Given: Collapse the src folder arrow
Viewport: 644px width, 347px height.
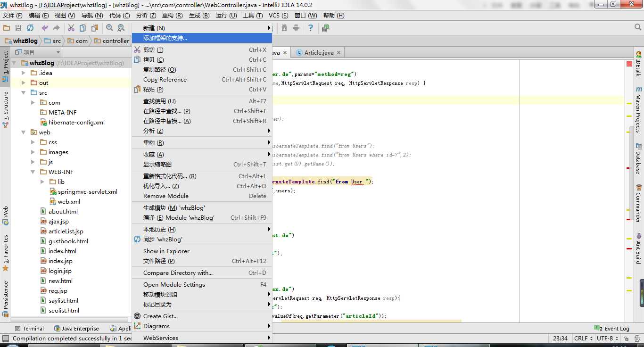Looking at the screenshot, I should (24, 92).
